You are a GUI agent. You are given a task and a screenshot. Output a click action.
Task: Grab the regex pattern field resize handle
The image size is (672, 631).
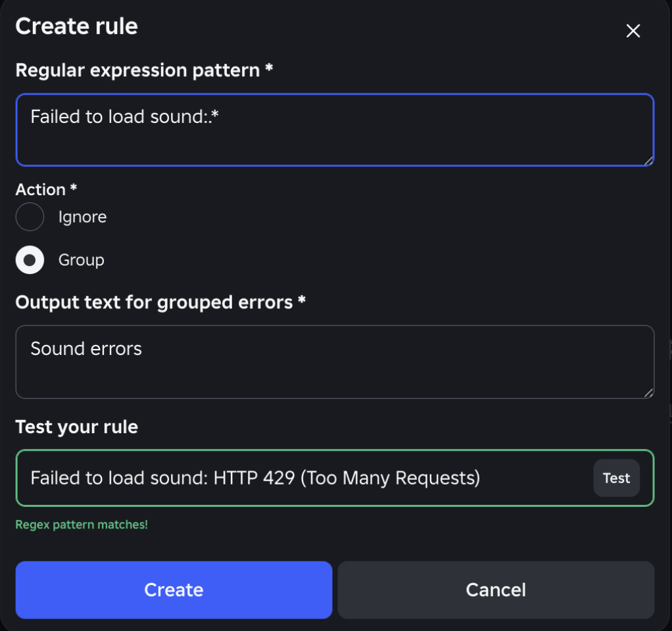coord(648,160)
